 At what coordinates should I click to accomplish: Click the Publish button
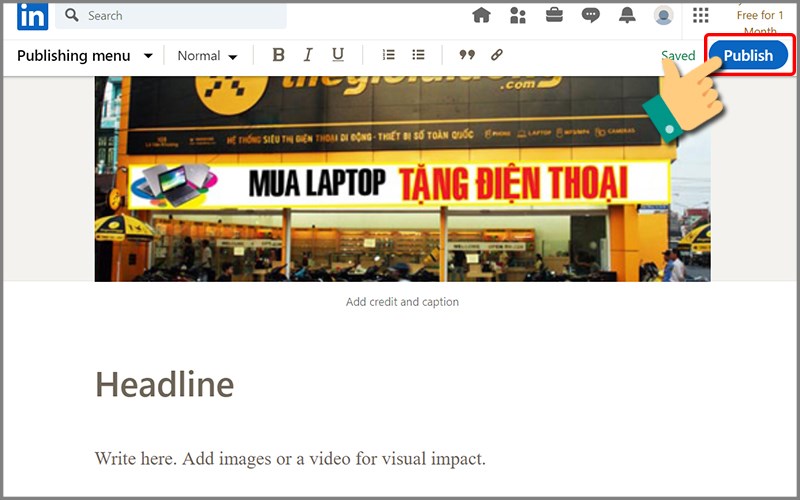click(748, 55)
